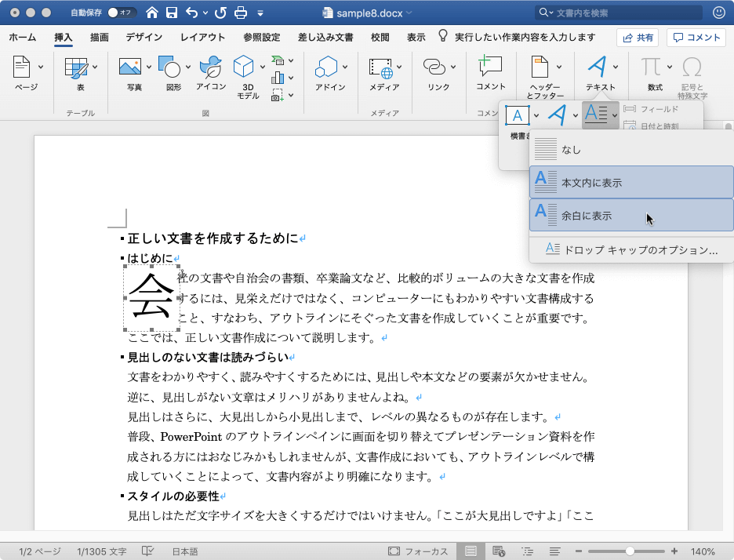Click the WordArt icon in text popup
Screen dimensions: 734x560
[557, 115]
